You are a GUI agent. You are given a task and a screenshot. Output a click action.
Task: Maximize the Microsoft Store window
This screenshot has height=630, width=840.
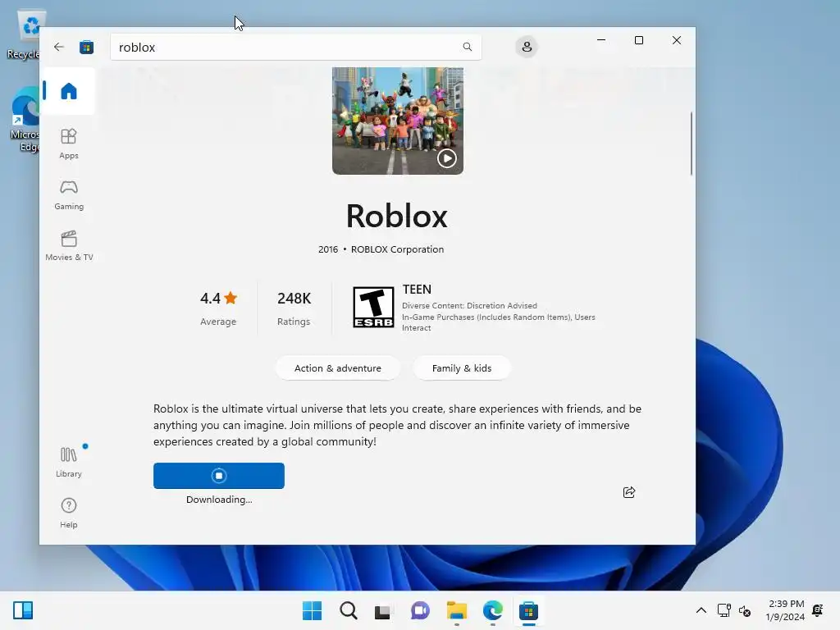638,40
